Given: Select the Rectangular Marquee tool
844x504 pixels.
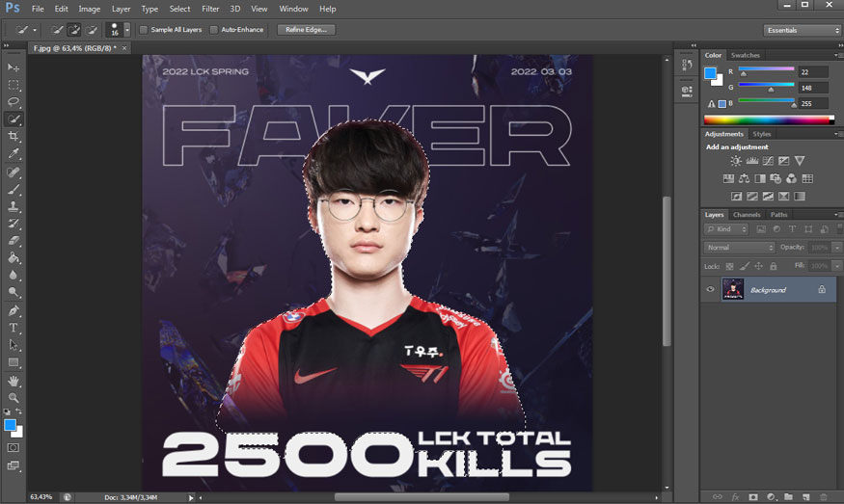Looking at the screenshot, I should (14, 85).
